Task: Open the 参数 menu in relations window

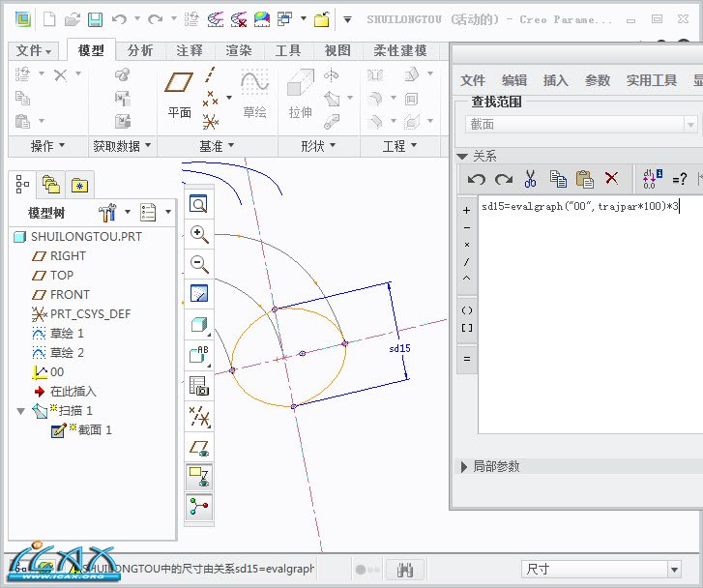Action: (x=598, y=80)
